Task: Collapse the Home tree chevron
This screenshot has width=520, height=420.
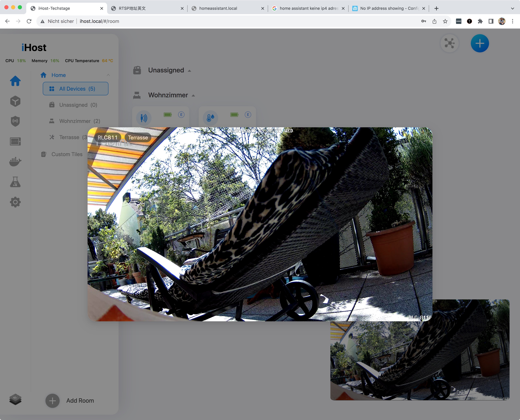Action: coord(108,75)
